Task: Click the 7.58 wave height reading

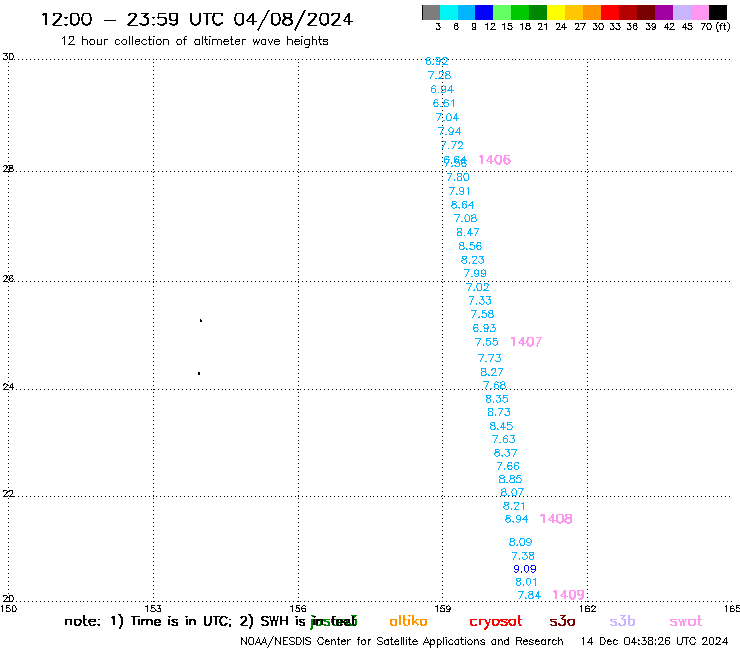Action: (482, 314)
